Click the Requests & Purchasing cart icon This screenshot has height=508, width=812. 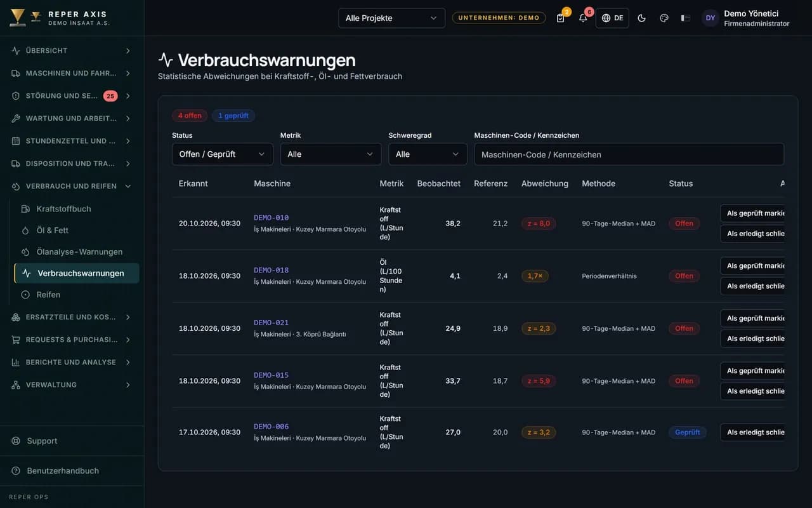[x=16, y=340]
